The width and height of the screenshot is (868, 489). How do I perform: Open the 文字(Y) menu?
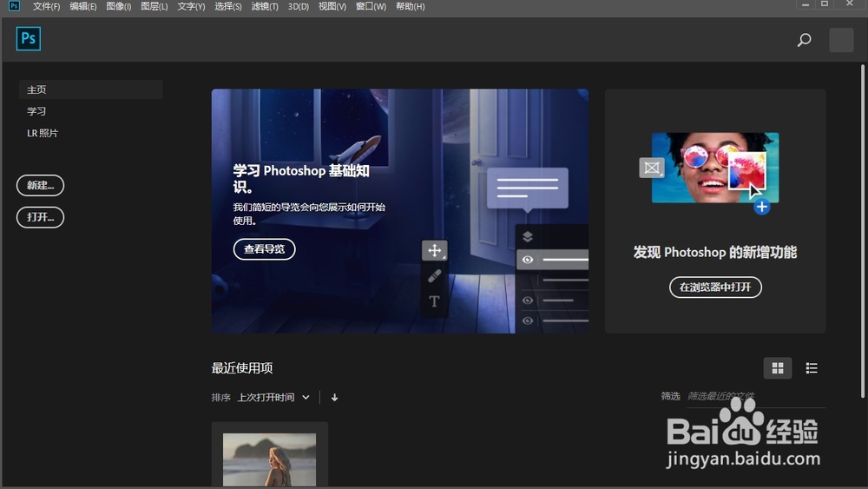tap(191, 7)
